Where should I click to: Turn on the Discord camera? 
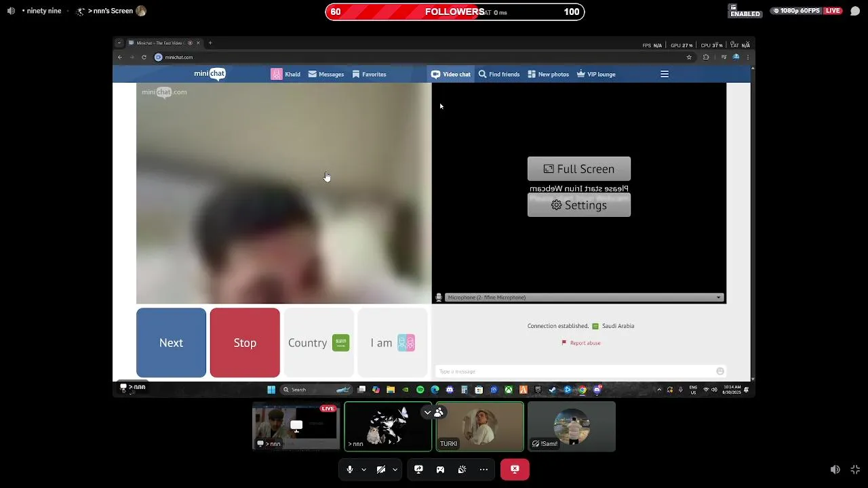(381, 469)
